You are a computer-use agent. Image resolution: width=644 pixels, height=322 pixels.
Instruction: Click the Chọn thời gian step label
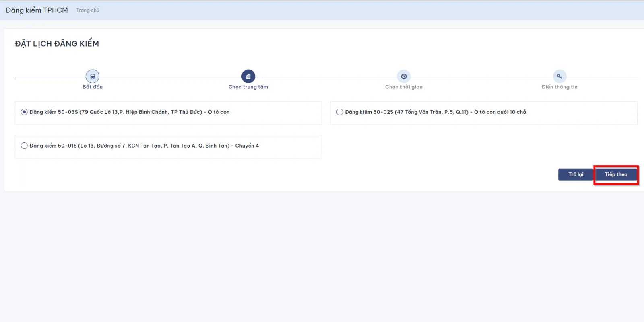pyautogui.click(x=404, y=87)
